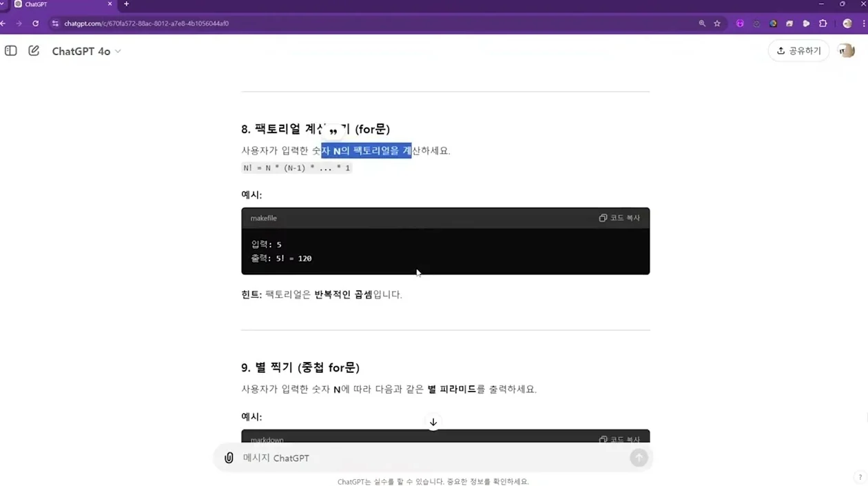Toggle the ChatGPT sidebar panel icon
868x486 pixels.
pyautogui.click(x=11, y=51)
